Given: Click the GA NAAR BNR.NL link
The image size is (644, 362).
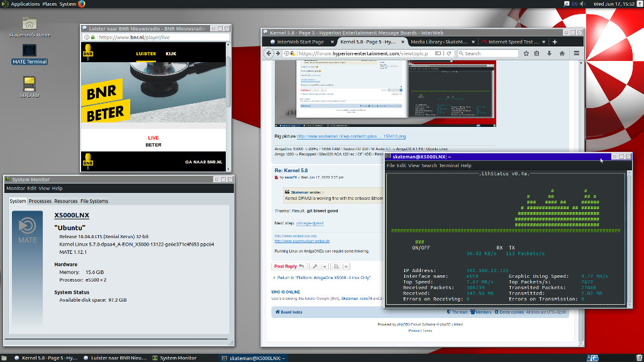Looking at the screenshot, I should coord(203,162).
